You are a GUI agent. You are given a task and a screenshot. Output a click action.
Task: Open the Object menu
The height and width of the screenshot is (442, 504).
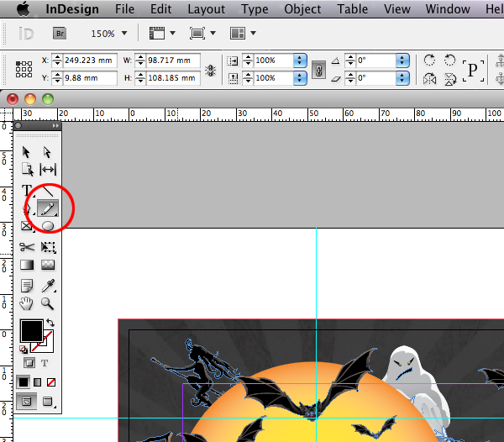click(302, 9)
